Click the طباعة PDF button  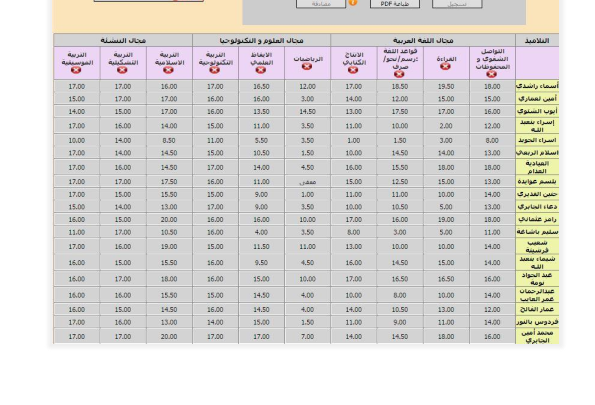coord(395,4)
